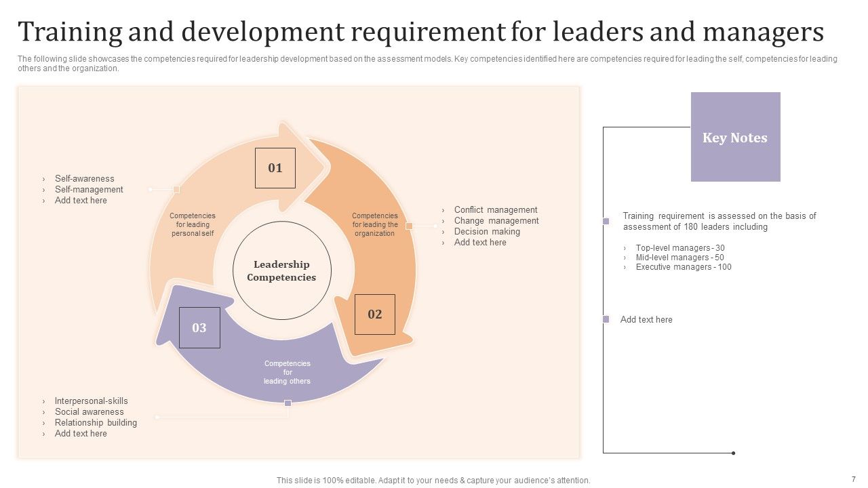Click the 'Change management' bullet

(x=496, y=221)
